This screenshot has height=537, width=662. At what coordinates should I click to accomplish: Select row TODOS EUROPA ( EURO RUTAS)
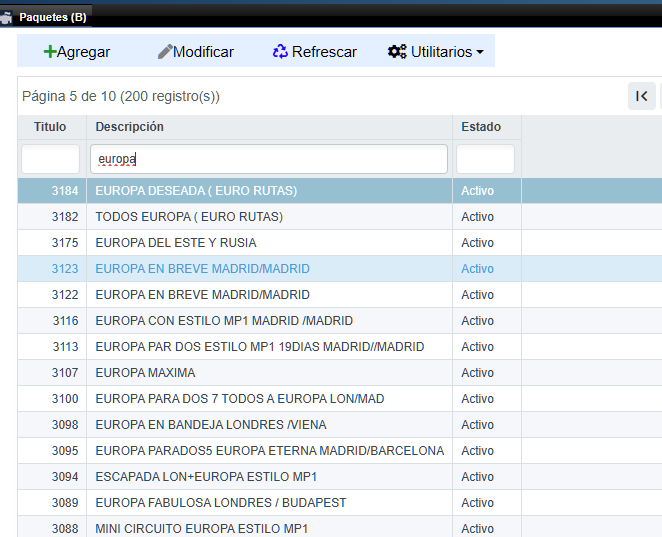(189, 217)
